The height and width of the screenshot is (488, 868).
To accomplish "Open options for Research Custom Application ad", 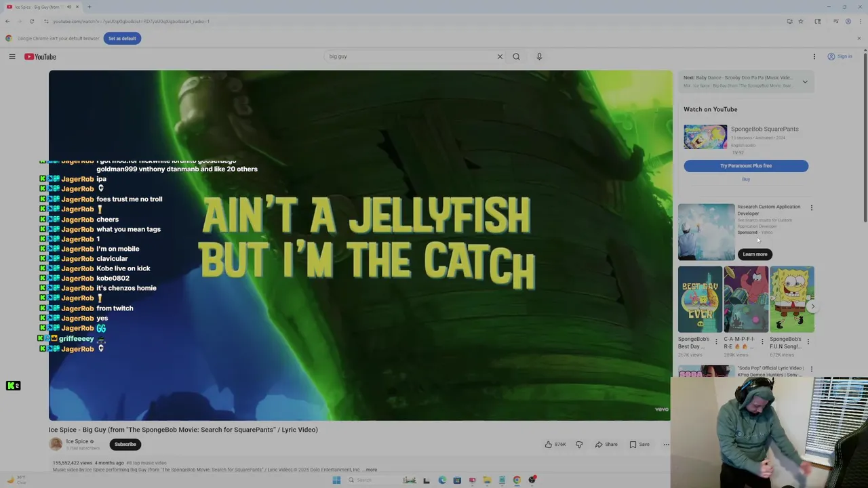I will click(x=811, y=208).
